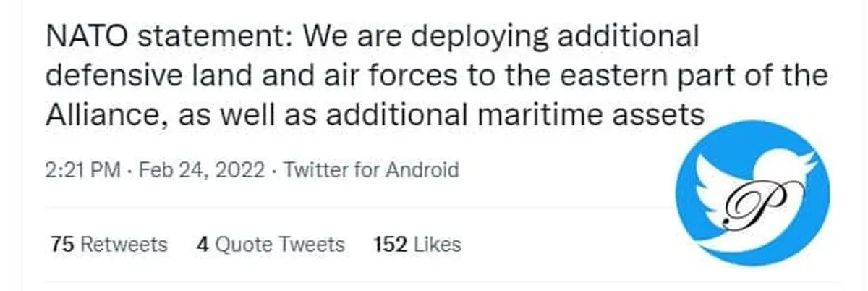
Task: Click the Twitter for Android source link
Action: pyautogui.click(x=372, y=171)
